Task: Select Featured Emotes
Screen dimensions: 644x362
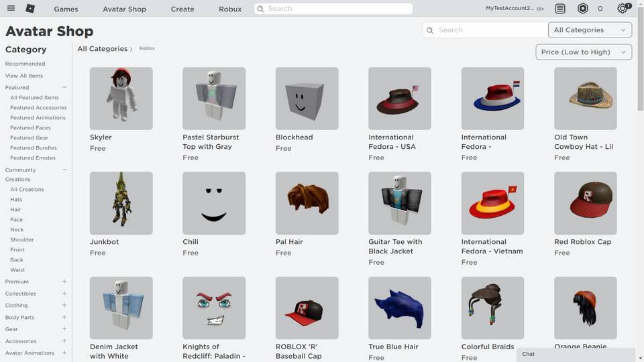Action: click(33, 158)
